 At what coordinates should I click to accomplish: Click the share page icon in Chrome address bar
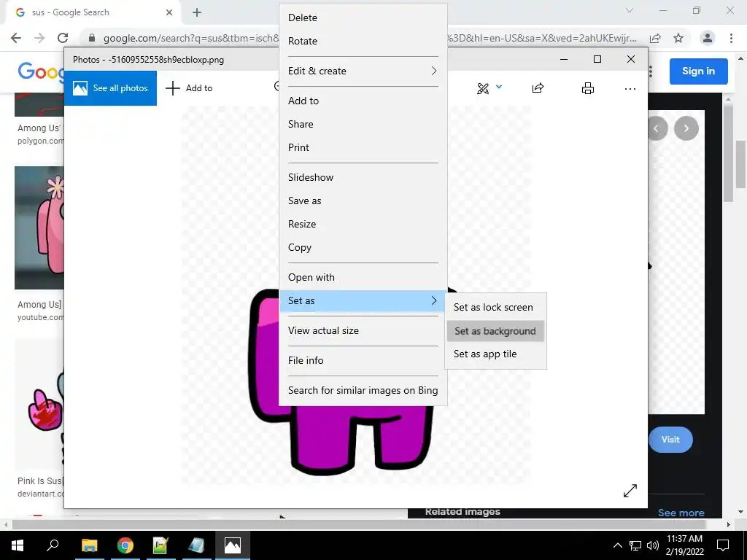click(655, 38)
